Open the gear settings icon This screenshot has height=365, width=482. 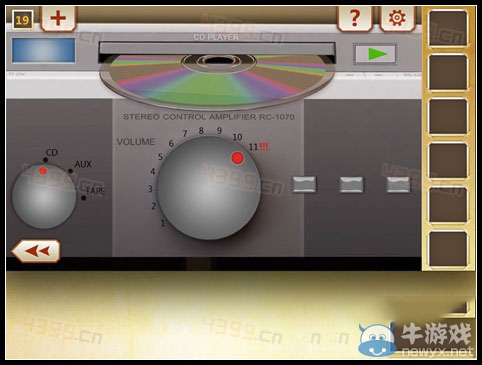pyautogui.click(x=397, y=18)
